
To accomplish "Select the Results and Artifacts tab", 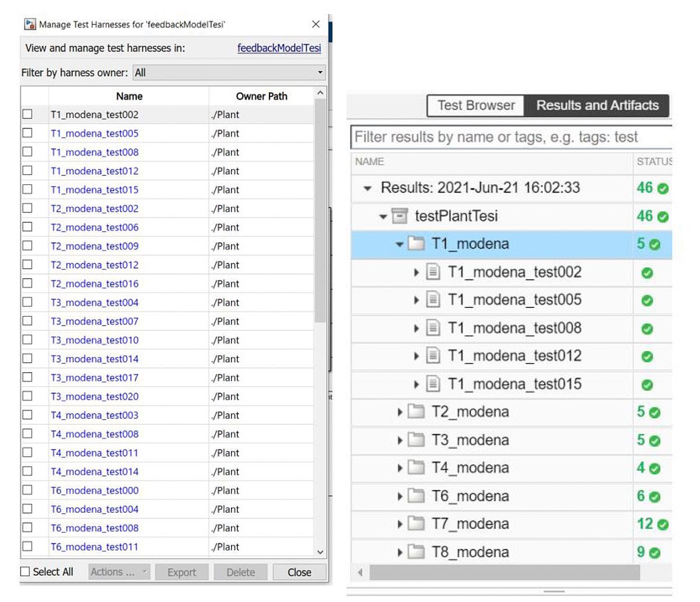I will 596,106.
